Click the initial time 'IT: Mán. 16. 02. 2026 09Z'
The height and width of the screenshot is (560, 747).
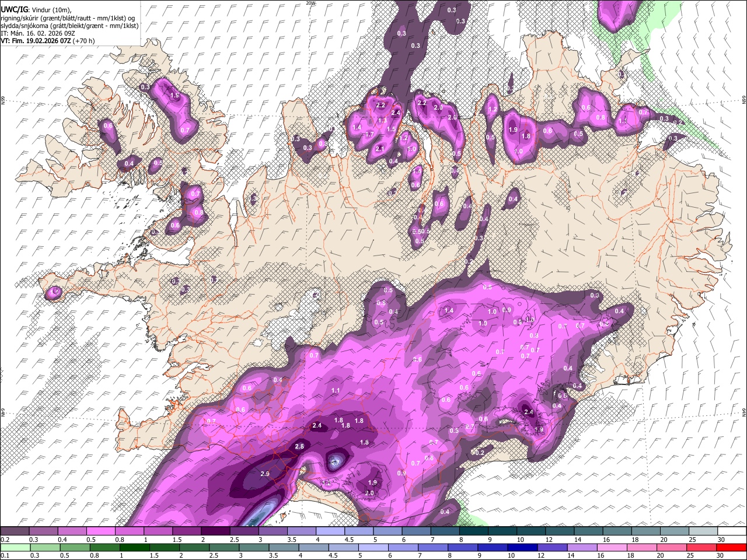click(37, 33)
